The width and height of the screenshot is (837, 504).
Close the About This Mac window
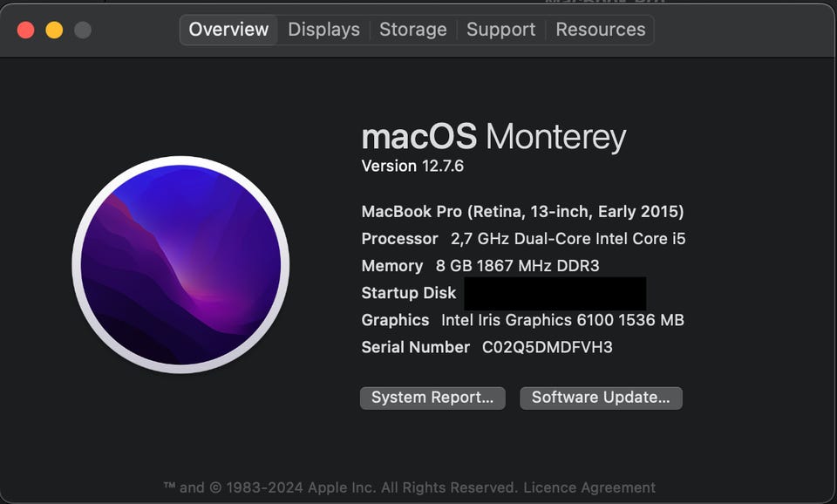pos(26,30)
